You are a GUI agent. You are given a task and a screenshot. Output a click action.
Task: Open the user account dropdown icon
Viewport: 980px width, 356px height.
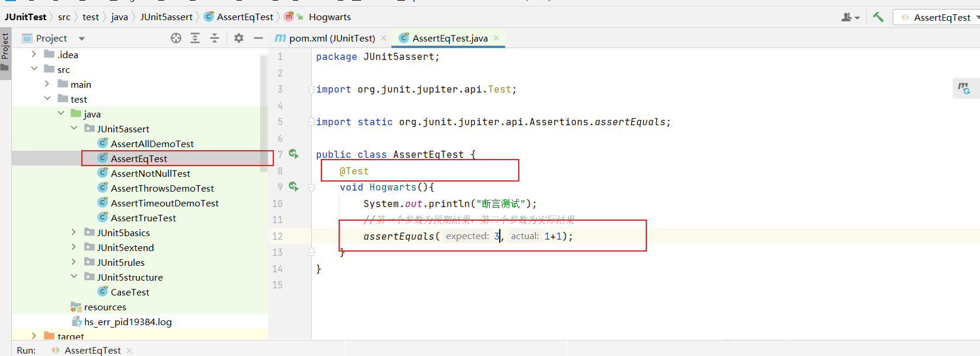(x=850, y=17)
